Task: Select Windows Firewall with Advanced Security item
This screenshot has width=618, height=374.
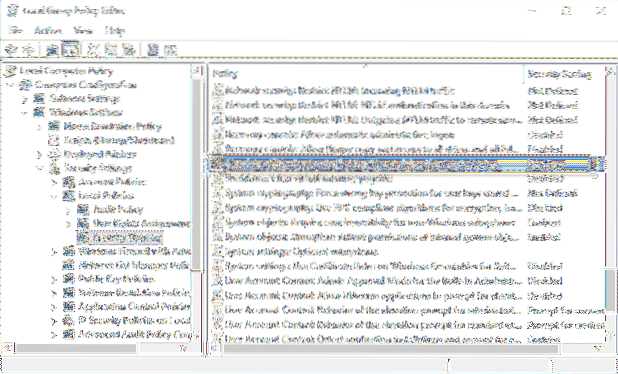Action: [135, 251]
